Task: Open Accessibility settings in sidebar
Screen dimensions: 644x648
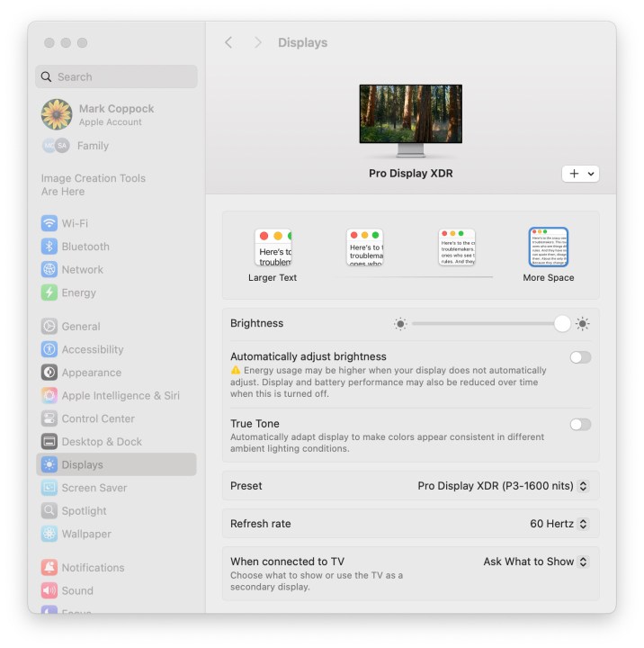Action: click(116, 349)
